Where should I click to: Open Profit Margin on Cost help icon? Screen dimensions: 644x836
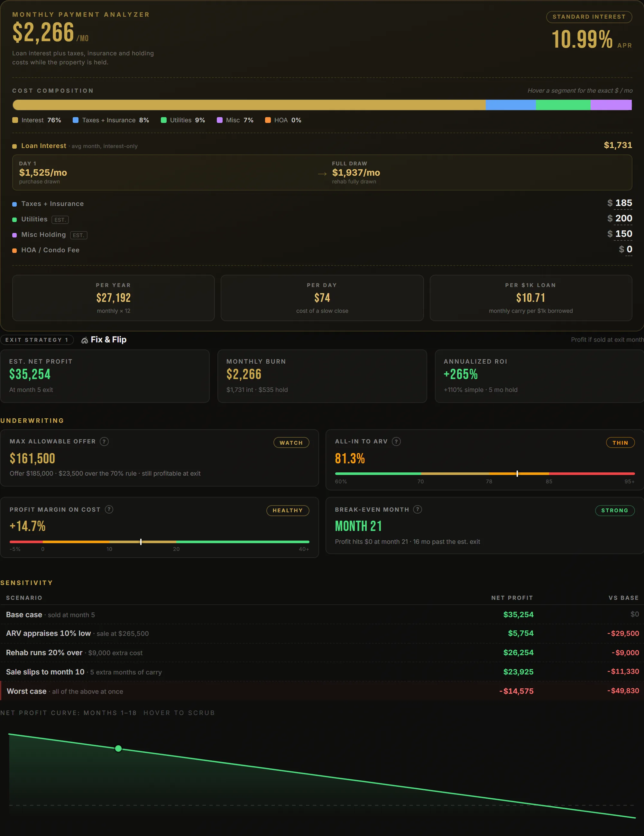109,509
